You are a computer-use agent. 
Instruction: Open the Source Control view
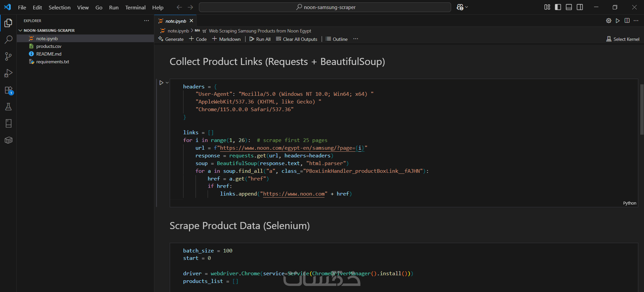coord(8,56)
